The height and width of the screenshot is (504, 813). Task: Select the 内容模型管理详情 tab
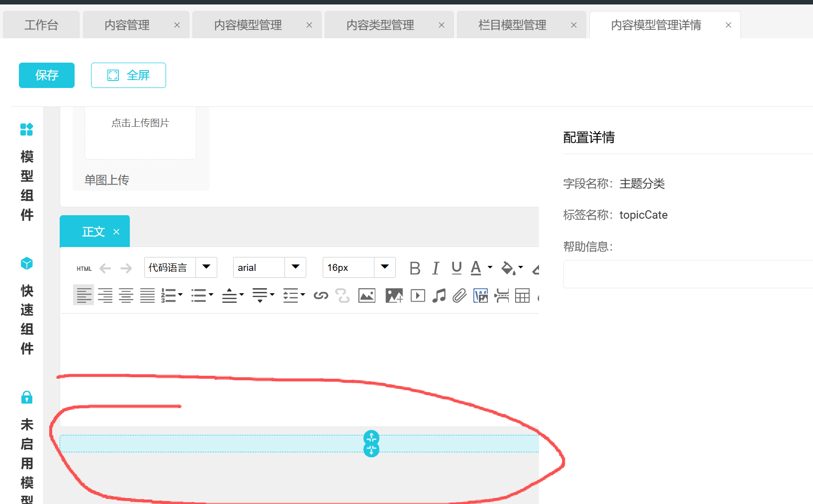pos(656,25)
